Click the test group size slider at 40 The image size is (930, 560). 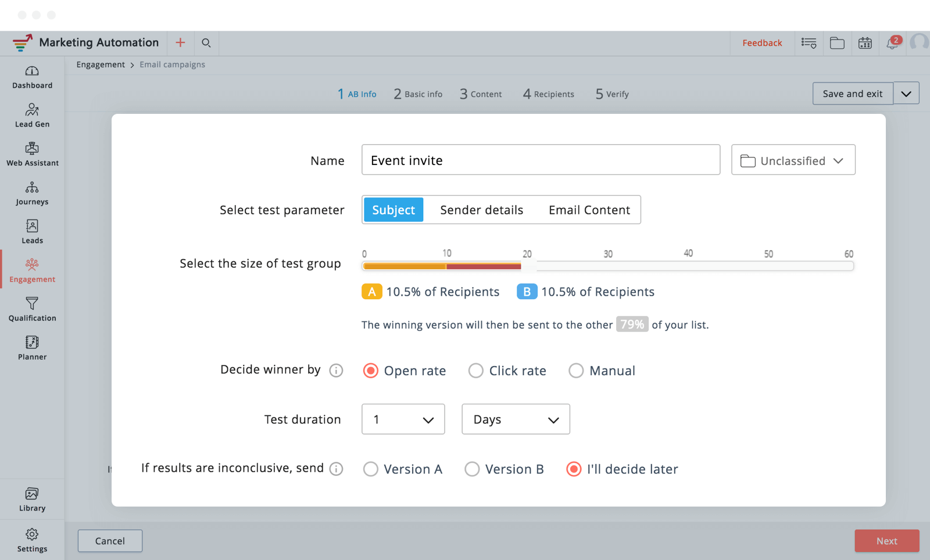[689, 266]
